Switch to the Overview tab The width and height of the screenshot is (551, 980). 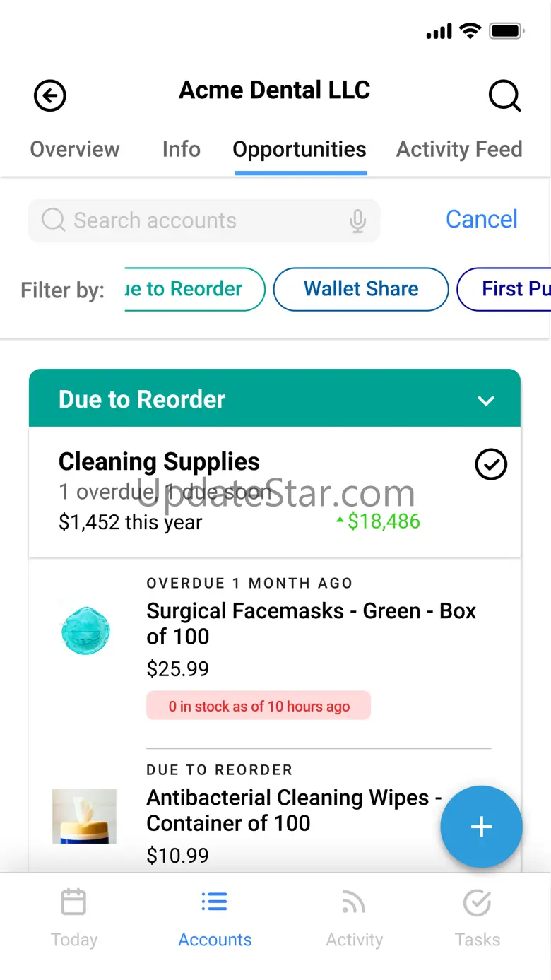(75, 150)
